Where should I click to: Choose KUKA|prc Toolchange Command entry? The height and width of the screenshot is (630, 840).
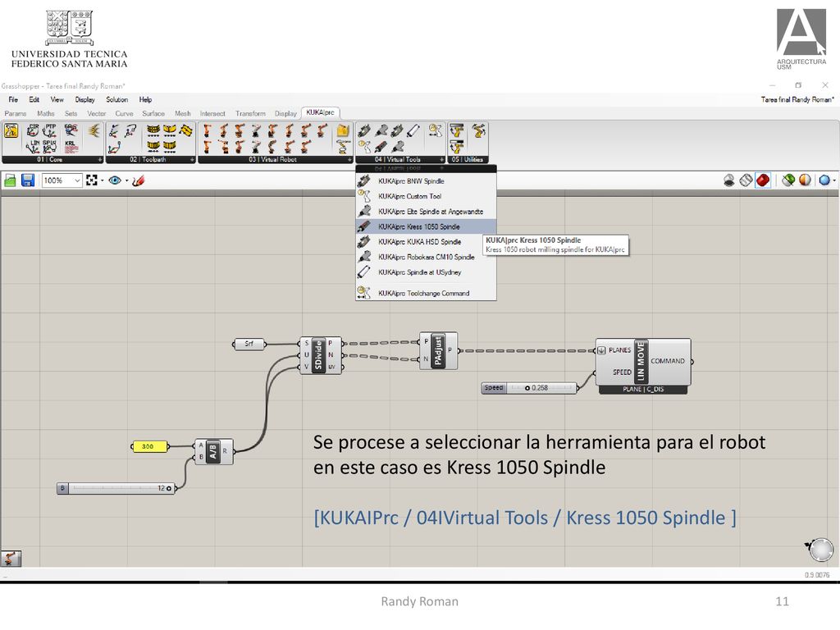[x=426, y=293]
